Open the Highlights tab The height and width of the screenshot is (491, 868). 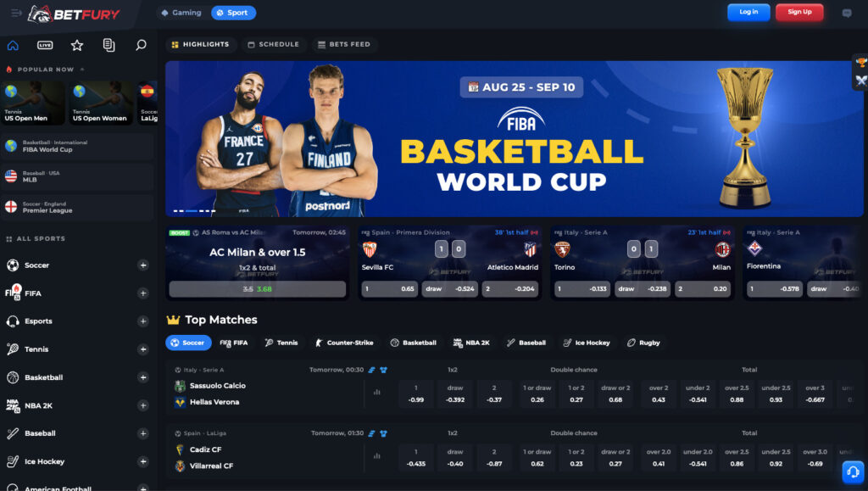(x=200, y=45)
